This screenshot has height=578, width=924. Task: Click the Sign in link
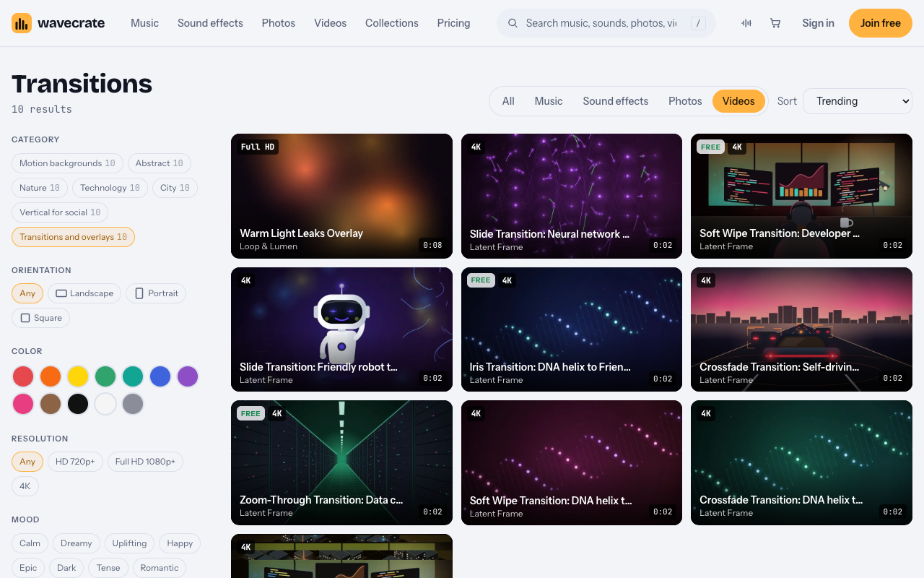818,23
